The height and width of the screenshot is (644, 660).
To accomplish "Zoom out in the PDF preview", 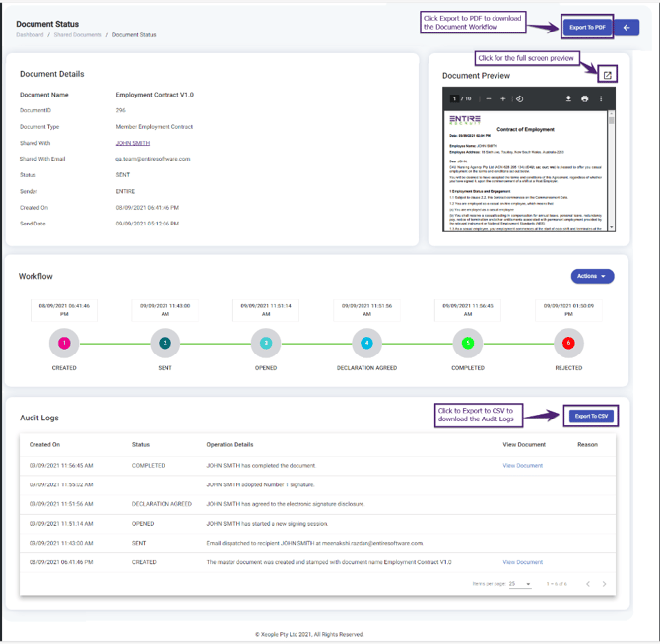I will (x=489, y=99).
